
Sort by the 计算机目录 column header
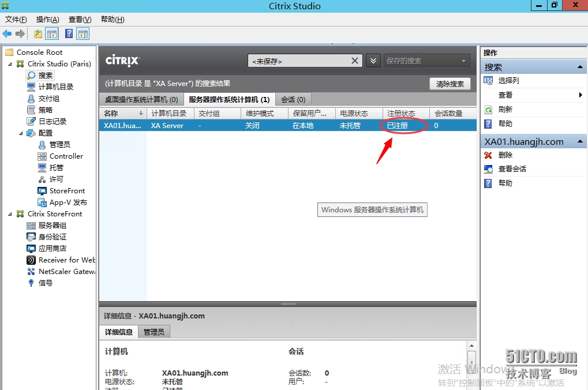(x=170, y=113)
